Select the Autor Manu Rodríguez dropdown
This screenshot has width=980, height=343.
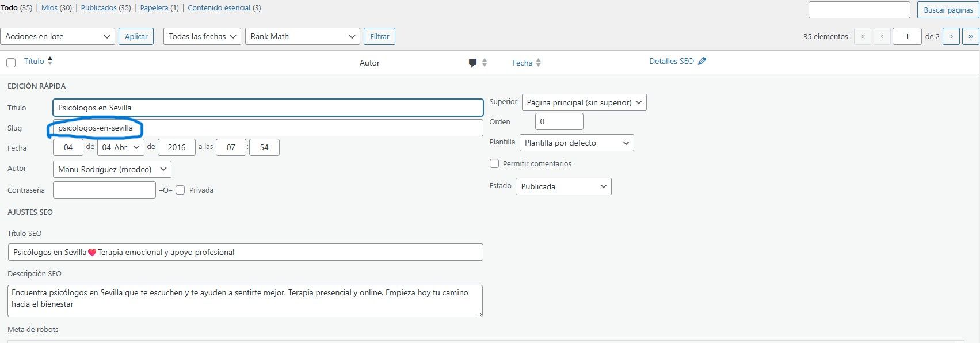tap(112, 169)
